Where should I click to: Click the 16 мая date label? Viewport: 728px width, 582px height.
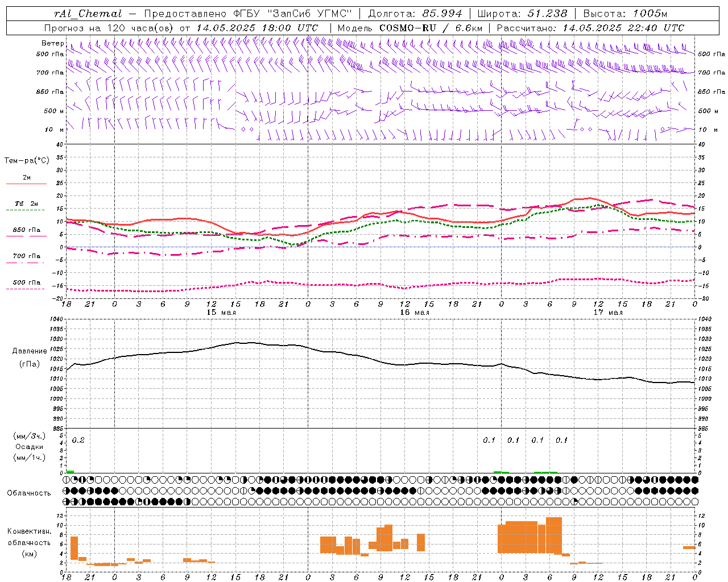click(415, 313)
